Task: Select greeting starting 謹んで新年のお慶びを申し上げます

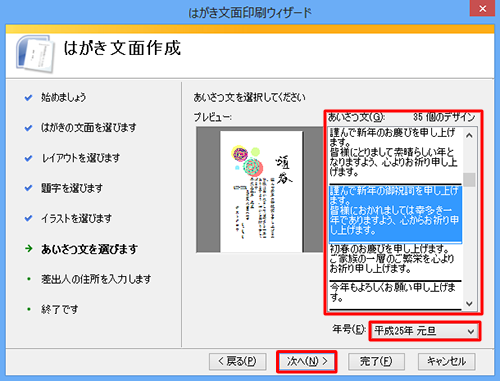Action: tap(395, 155)
